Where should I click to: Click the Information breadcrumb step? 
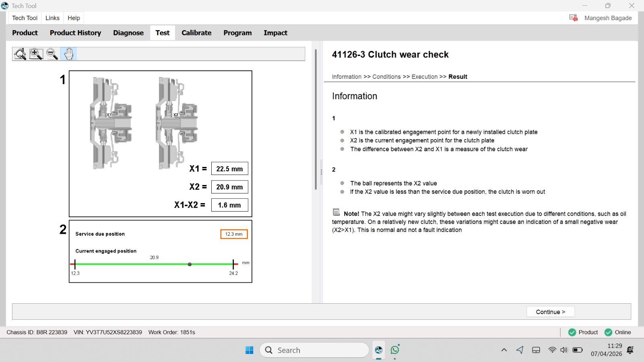pos(347,77)
